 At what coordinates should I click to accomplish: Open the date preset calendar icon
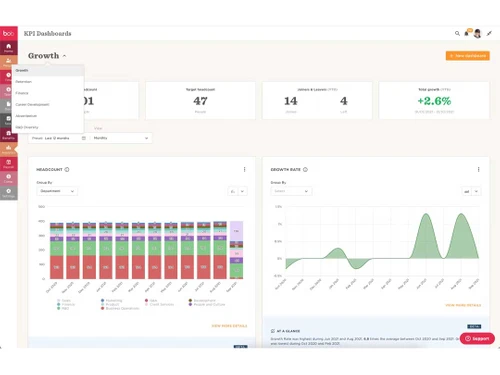click(x=84, y=138)
